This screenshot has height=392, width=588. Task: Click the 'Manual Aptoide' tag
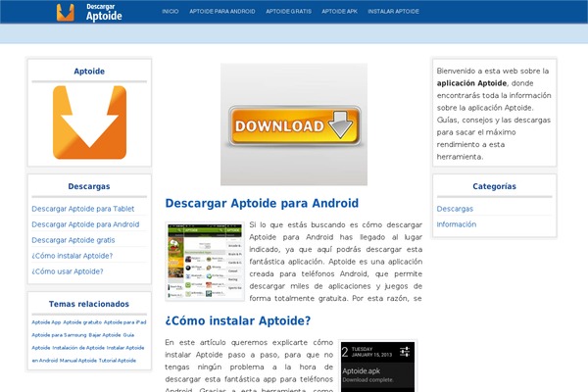pos(78,361)
